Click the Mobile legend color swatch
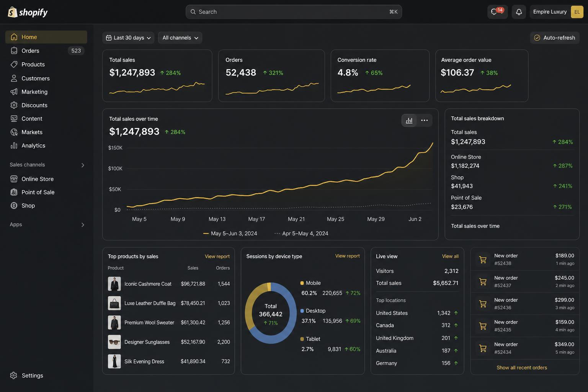 [x=302, y=283]
